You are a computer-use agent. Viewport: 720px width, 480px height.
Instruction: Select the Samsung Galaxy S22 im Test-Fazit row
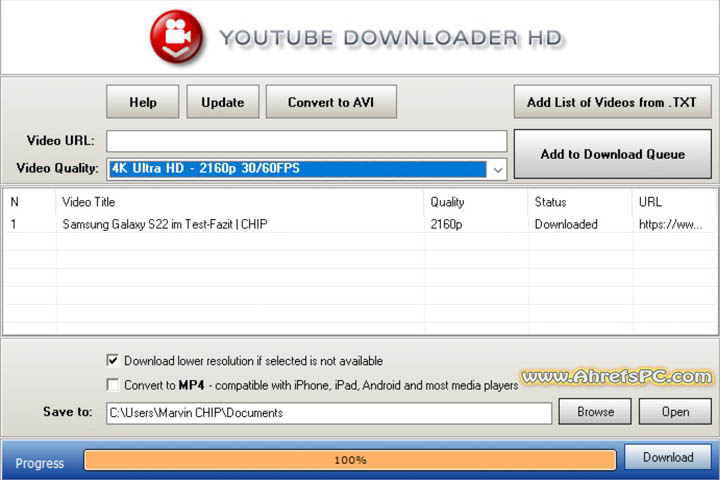pos(360,224)
